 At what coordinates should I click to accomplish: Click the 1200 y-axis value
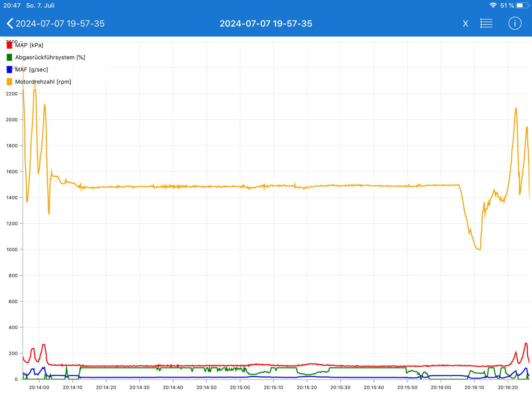(12, 224)
